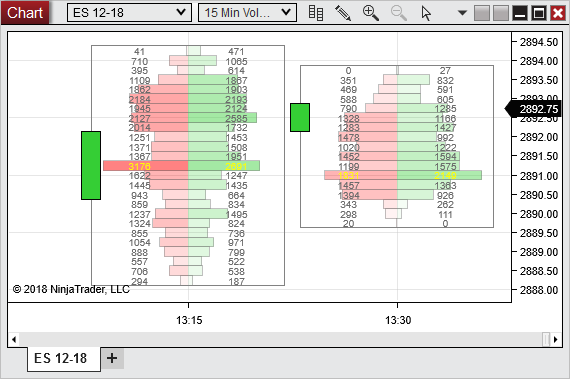This screenshot has width=570, height=379.
Task: Click the 471 buy volume value
Action: pos(236,52)
